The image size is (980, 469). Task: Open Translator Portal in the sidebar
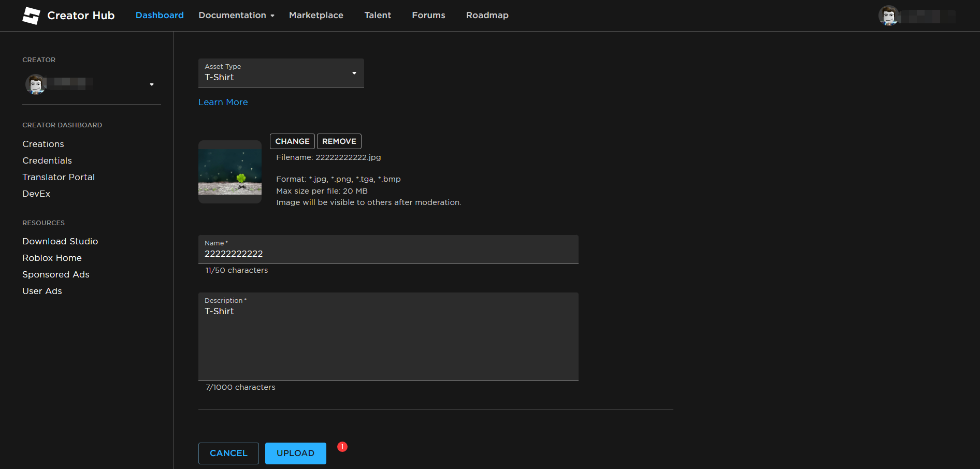click(x=59, y=177)
